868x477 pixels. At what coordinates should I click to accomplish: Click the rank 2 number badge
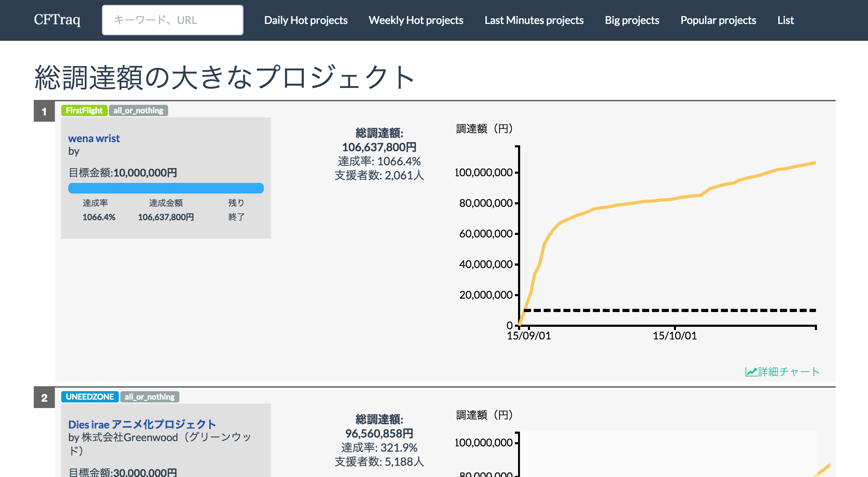[x=44, y=398]
